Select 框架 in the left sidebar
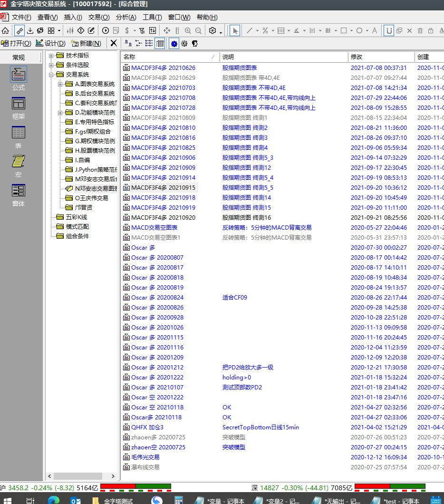 click(19, 108)
